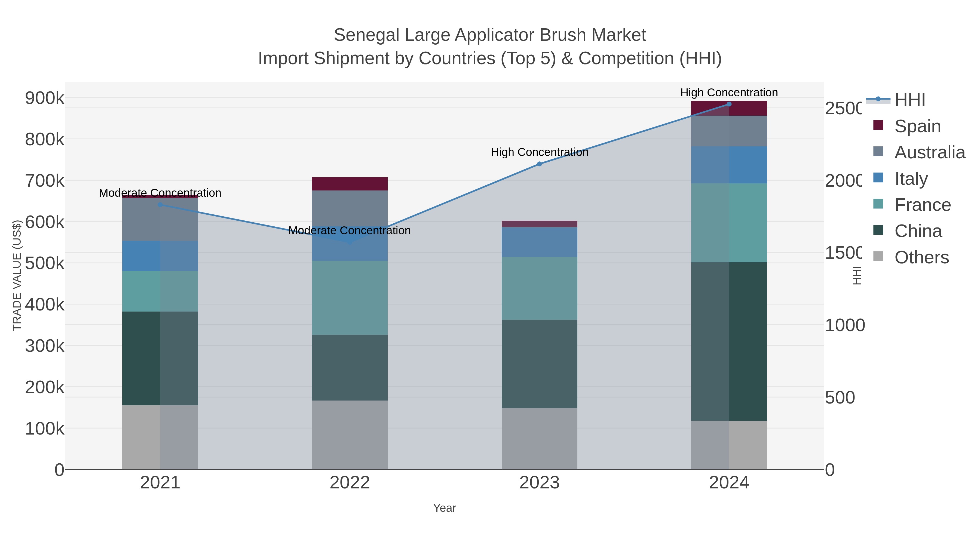
Task: Click the right-axis 1000 HHI tick label
Action: point(844,325)
